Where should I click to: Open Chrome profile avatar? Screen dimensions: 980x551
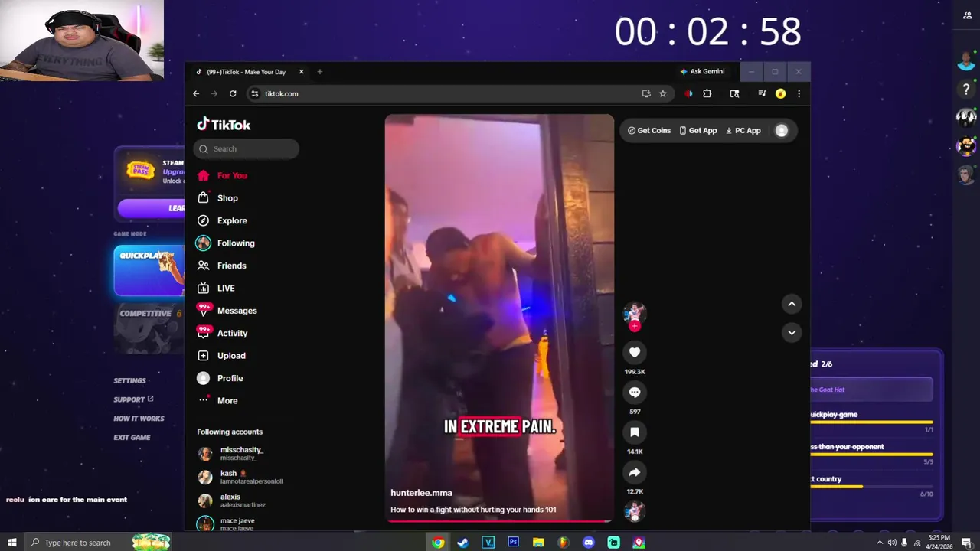[780, 93]
